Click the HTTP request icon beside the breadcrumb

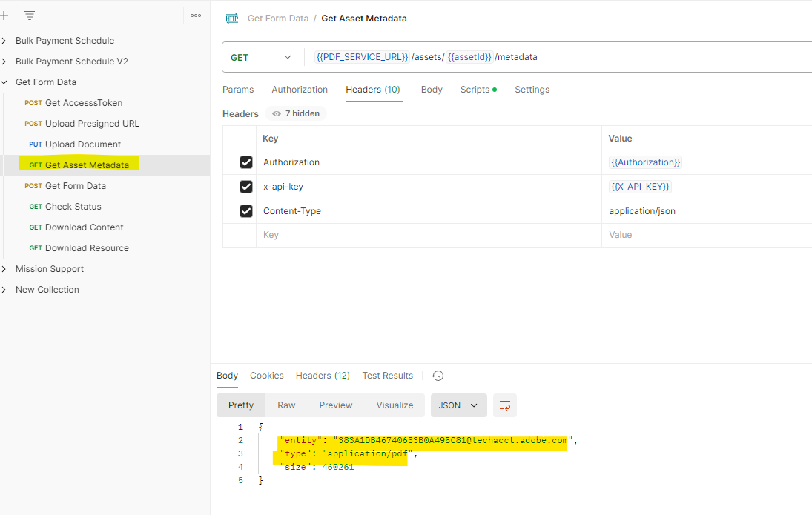pyautogui.click(x=231, y=18)
